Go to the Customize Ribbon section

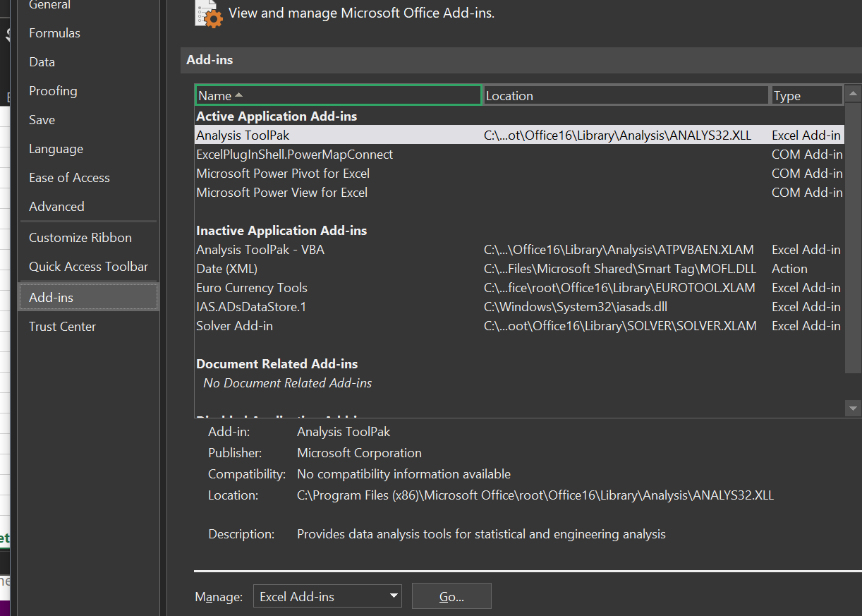coord(80,237)
